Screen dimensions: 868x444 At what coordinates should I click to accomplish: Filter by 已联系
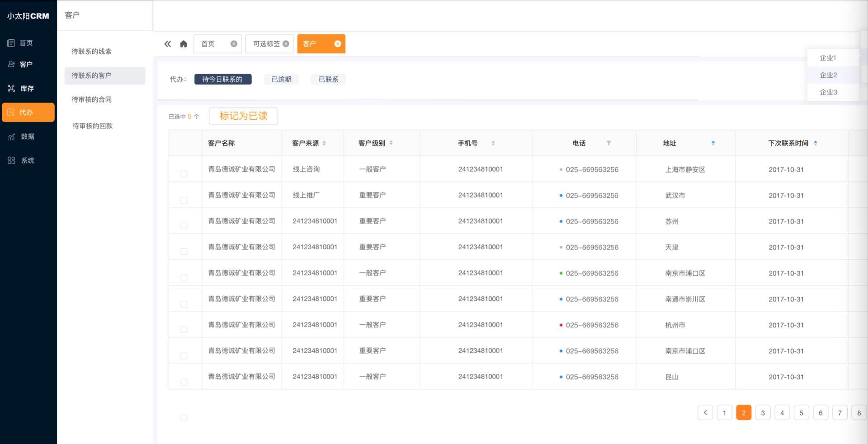pos(329,79)
